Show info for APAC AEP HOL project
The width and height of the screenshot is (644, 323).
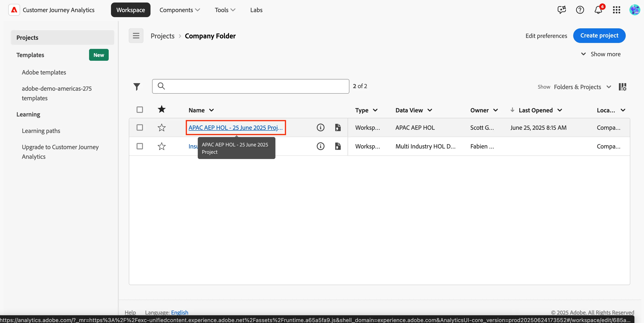coord(320,127)
